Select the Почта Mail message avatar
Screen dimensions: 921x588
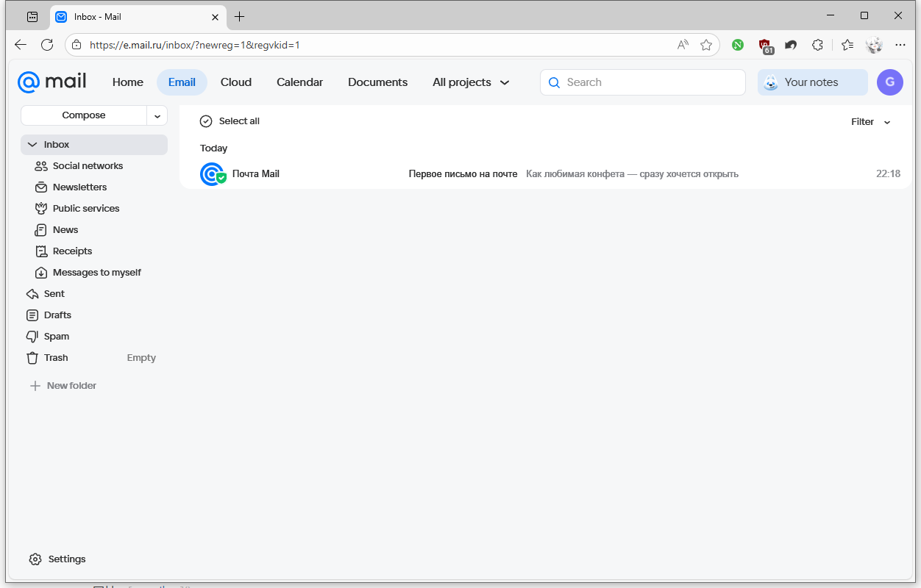coord(212,174)
